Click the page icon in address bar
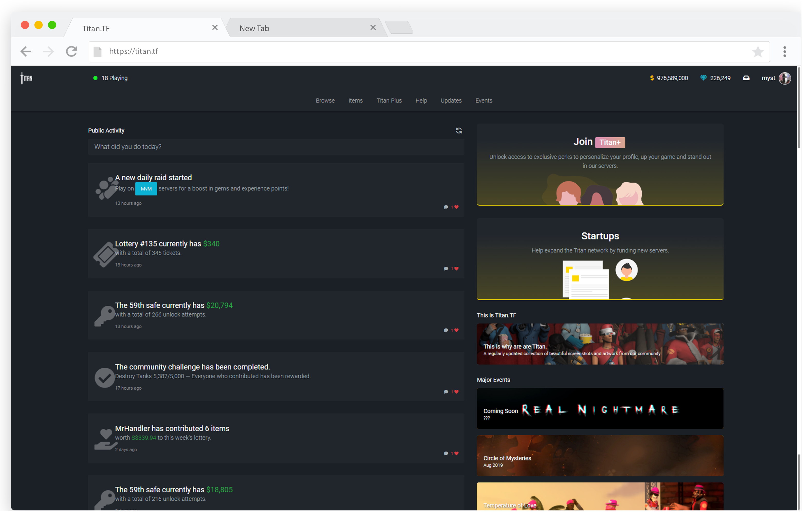This screenshot has height=524, width=812. pyautogui.click(x=98, y=52)
